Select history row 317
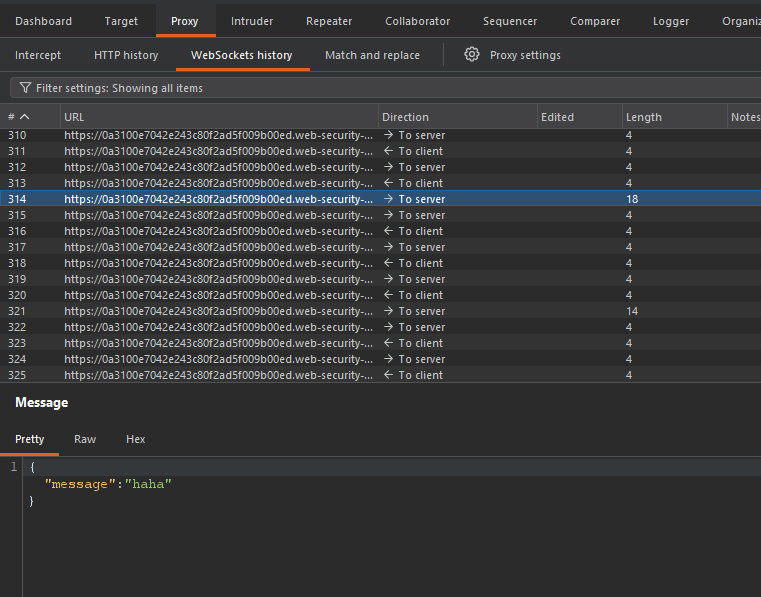This screenshot has height=597, width=761. pyautogui.click(x=380, y=247)
